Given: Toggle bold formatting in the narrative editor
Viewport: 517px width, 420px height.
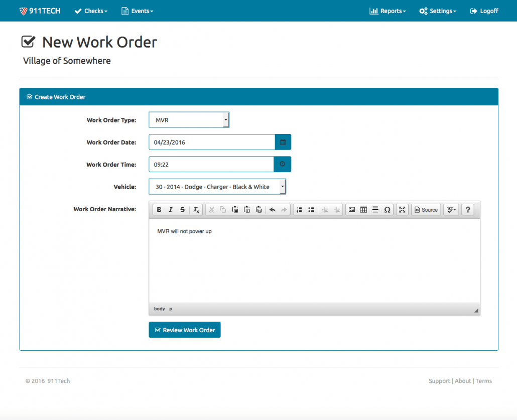Looking at the screenshot, I should click(x=159, y=210).
